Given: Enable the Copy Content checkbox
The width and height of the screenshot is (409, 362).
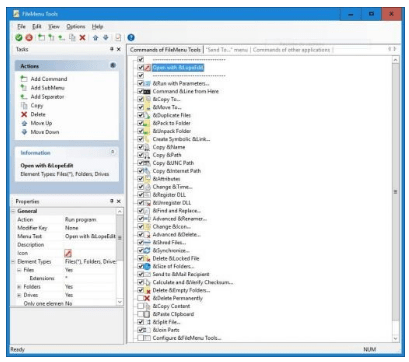Looking at the screenshot, I should point(140,306).
